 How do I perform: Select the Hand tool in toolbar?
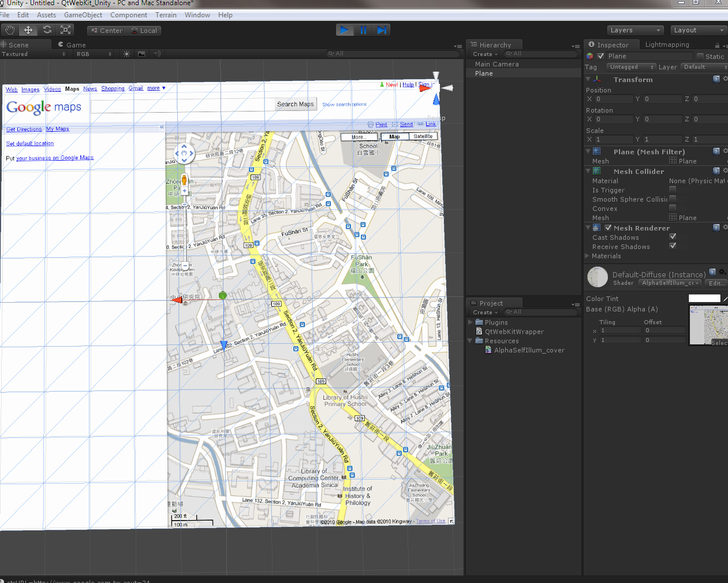pos(10,30)
